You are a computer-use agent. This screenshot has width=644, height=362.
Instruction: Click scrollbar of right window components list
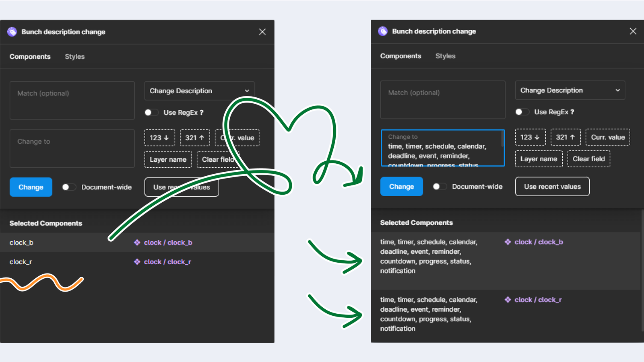click(x=642, y=269)
